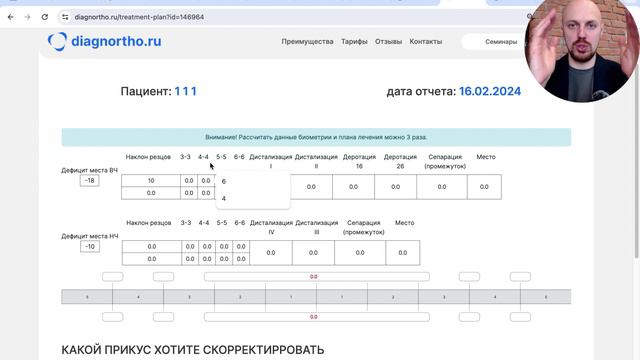Choose option 4 in the open dropdown
This screenshot has height=360, width=640.
[x=253, y=198]
